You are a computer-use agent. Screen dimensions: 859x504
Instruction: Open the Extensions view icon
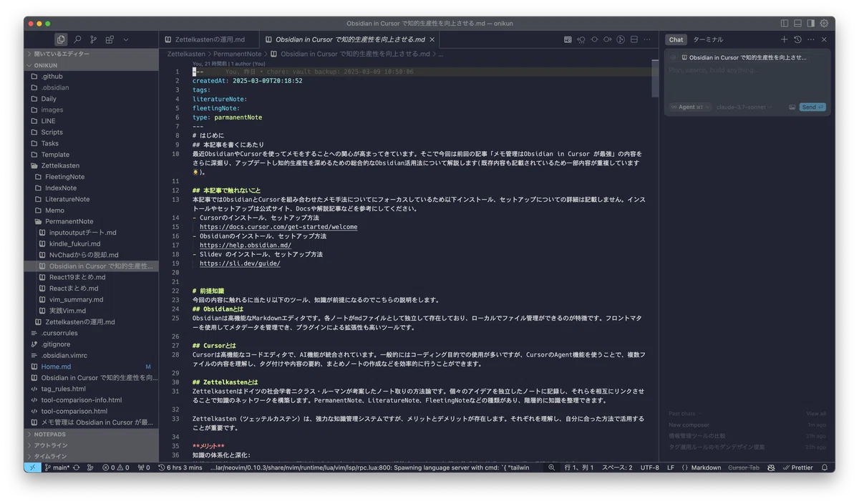click(x=110, y=39)
